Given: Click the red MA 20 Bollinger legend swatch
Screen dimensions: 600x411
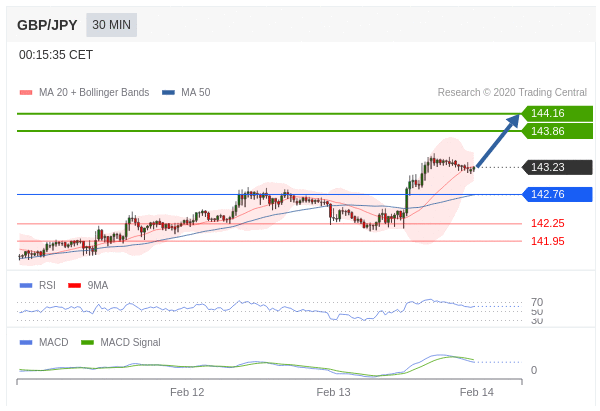Looking at the screenshot, I should [26, 93].
